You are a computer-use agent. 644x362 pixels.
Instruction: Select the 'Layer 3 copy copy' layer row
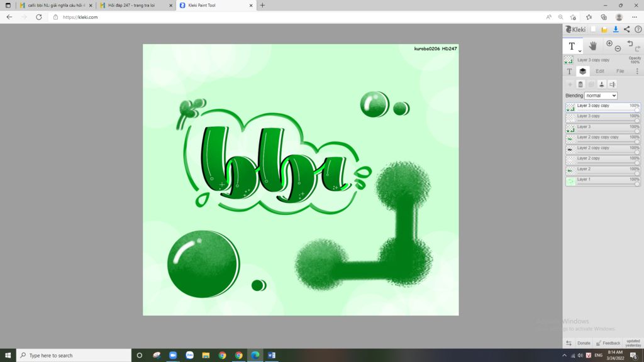603,107
